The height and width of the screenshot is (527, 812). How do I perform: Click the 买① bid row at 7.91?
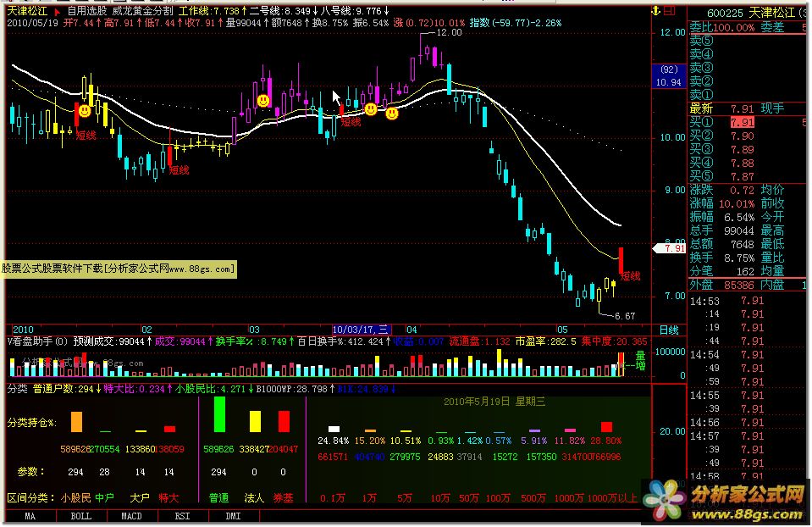pyautogui.click(x=748, y=122)
